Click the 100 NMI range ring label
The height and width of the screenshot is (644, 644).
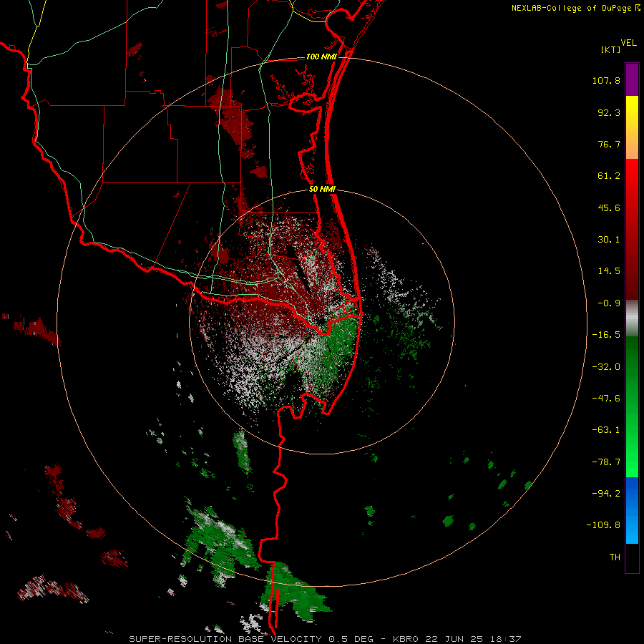tap(321, 57)
